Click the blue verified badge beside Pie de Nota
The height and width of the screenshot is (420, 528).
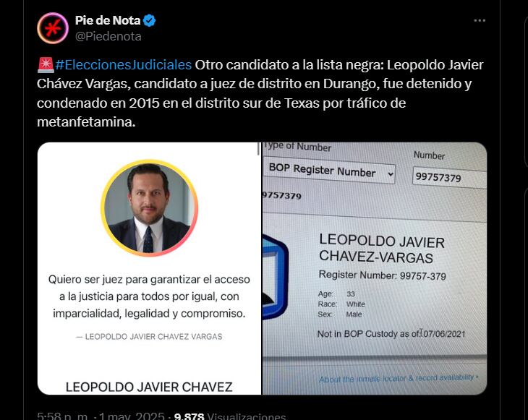pos(149,20)
